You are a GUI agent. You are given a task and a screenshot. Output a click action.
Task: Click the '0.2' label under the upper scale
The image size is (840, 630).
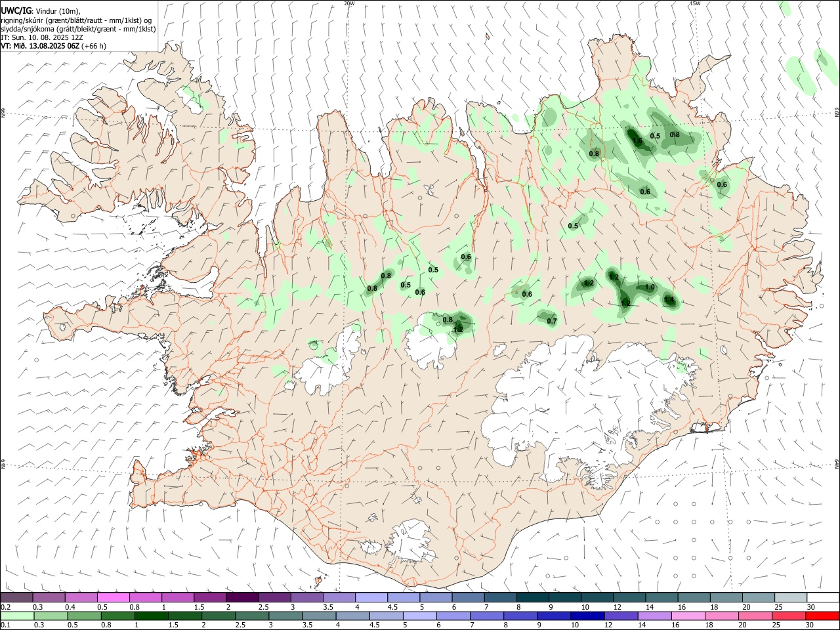7,607
